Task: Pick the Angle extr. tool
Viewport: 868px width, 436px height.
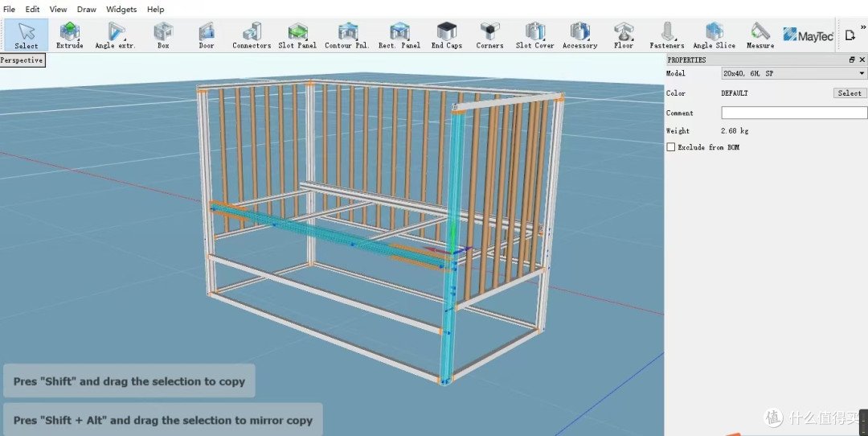Action: click(x=115, y=35)
